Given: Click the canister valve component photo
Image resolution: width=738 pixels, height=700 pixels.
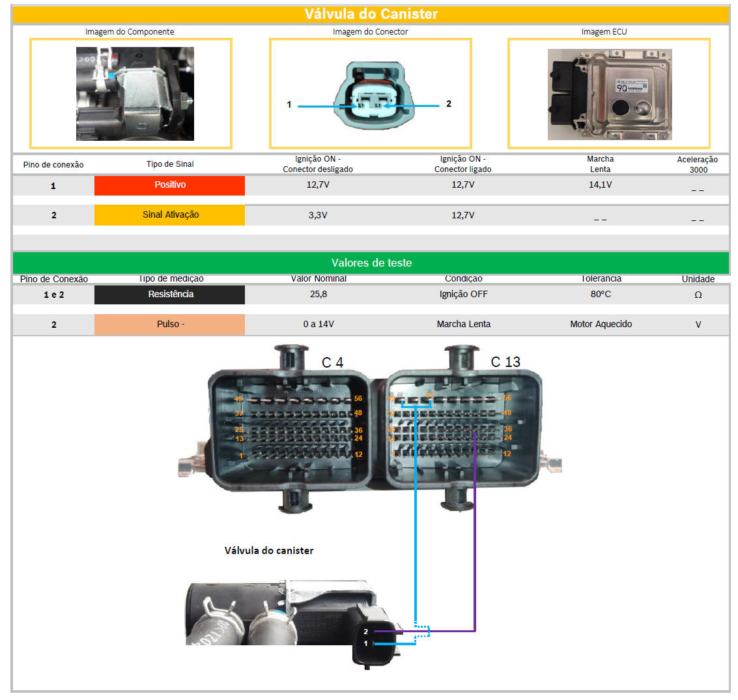Looking at the screenshot, I should coord(135,94).
